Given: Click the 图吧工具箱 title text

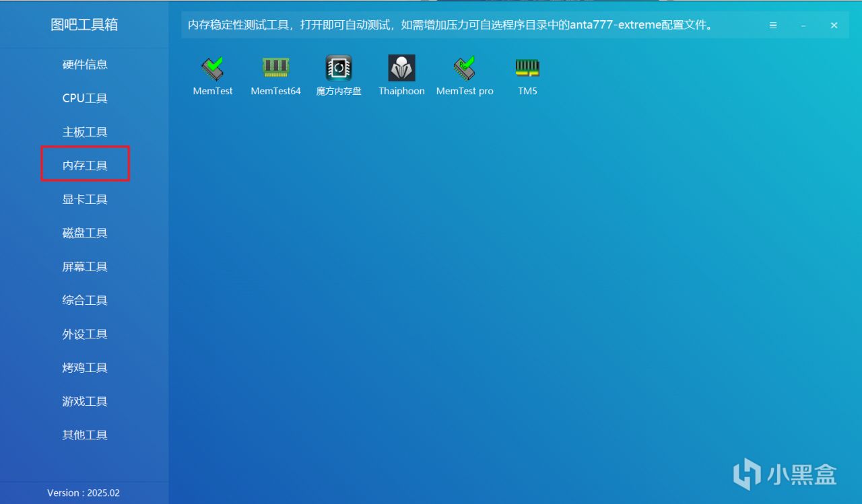Looking at the screenshot, I should [84, 25].
